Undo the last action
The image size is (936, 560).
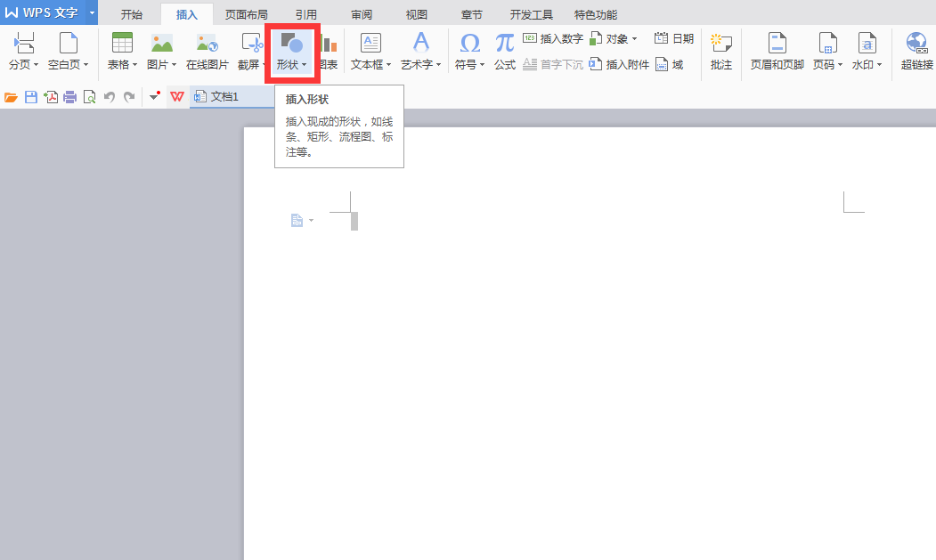click(109, 97)
